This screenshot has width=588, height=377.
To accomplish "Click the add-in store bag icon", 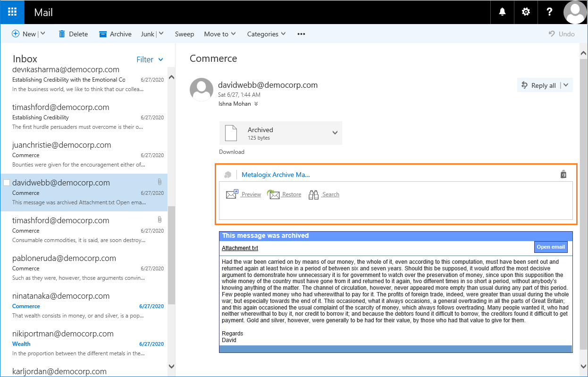I will click(x=563, y=174).
